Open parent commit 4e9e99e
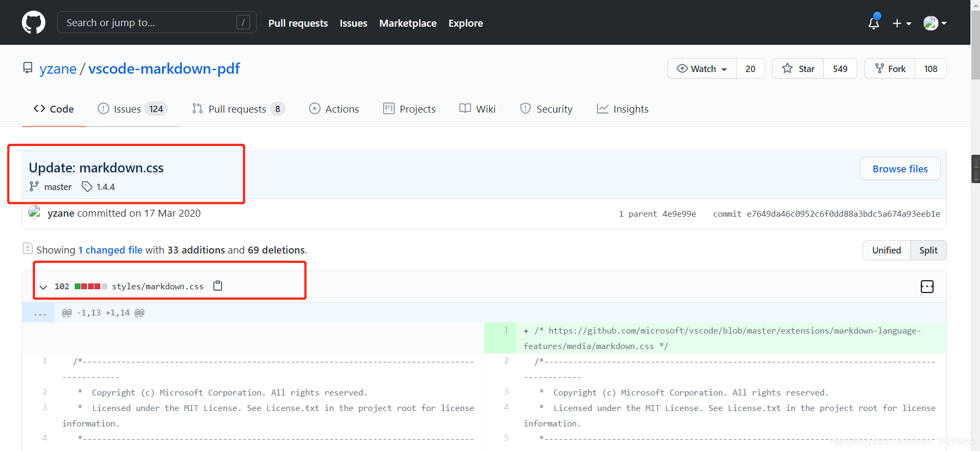Screen dimensions: 980x451 point(679,213)
